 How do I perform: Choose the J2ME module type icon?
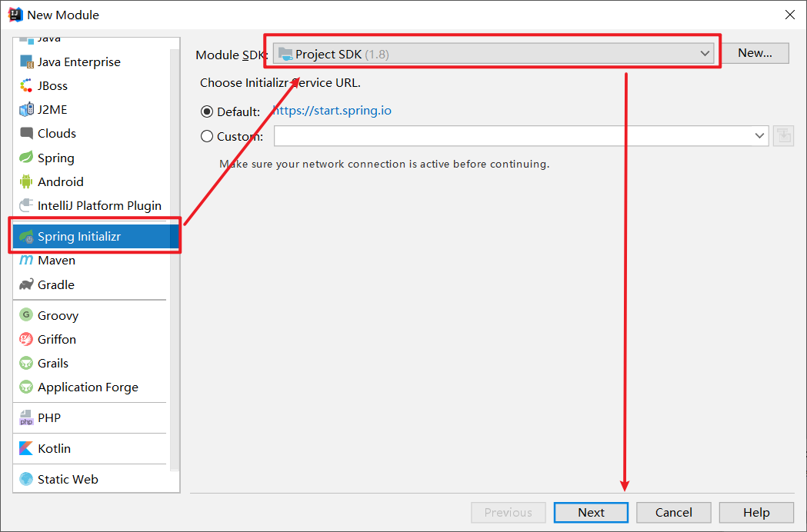26,110
